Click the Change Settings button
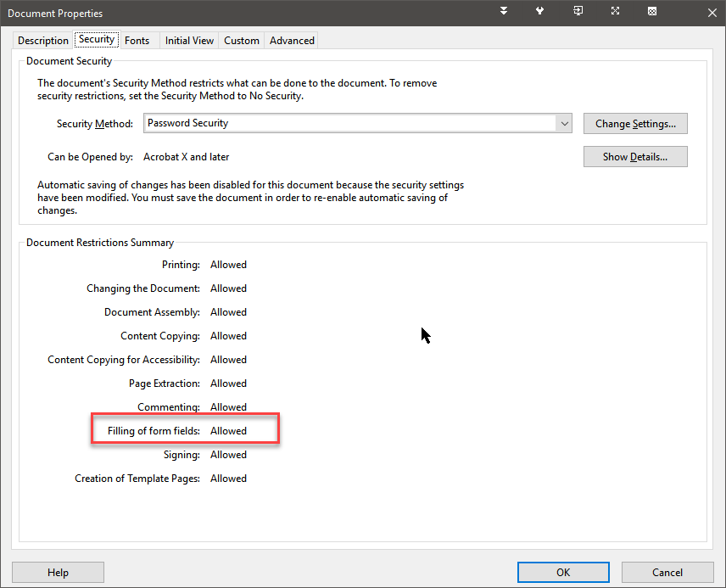The height and width of the screenshot is (588, 726). point(635,124)
